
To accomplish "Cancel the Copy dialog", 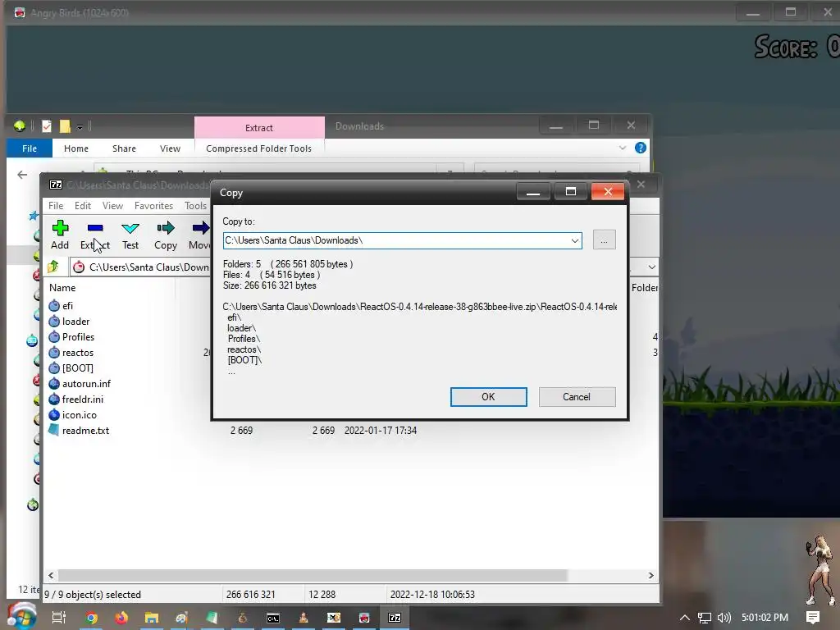I will [x=577, y=397].
